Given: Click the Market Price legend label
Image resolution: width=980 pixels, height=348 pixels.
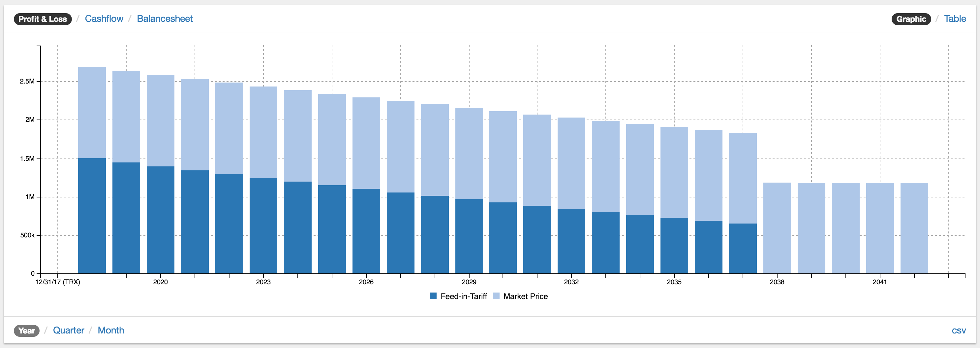Looking at the screenshot, I should (525, 296).
